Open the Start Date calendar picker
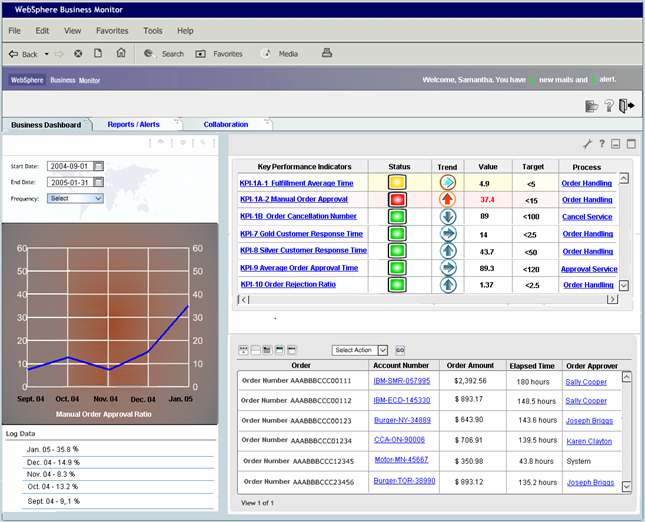 click(98, 166)
